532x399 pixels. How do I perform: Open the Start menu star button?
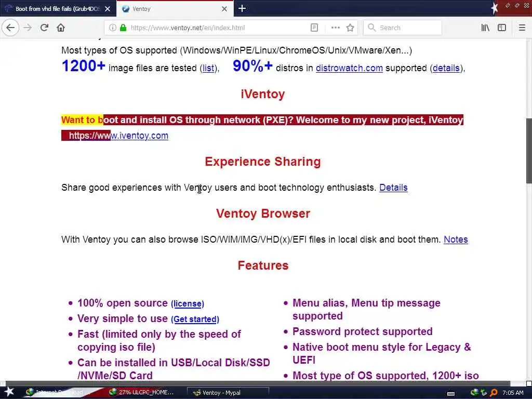(9, 392)
